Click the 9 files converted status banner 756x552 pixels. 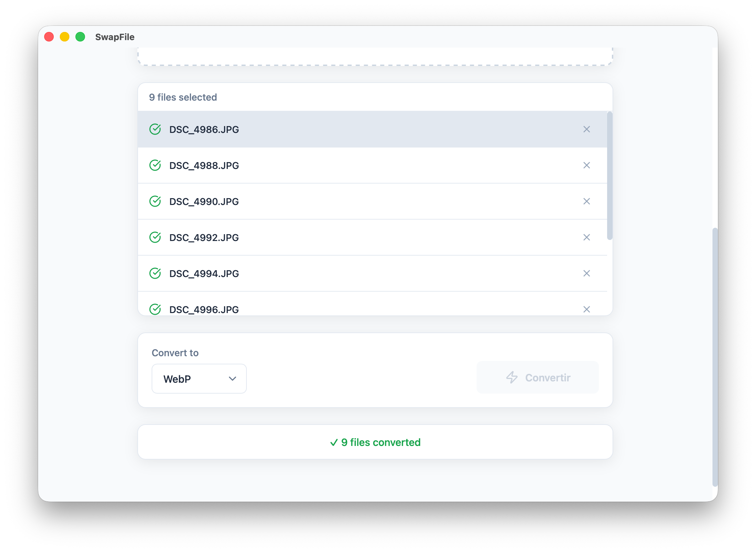point(375,442)
